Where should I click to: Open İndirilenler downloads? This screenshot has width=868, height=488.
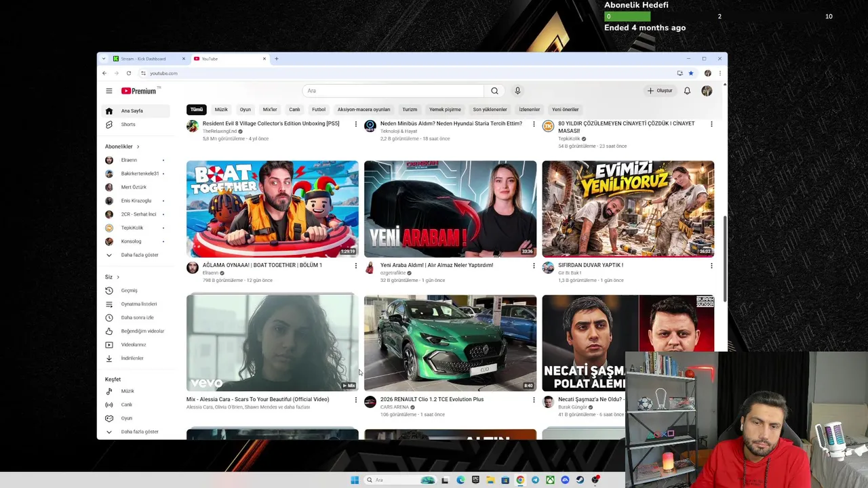tap(132, 358)
